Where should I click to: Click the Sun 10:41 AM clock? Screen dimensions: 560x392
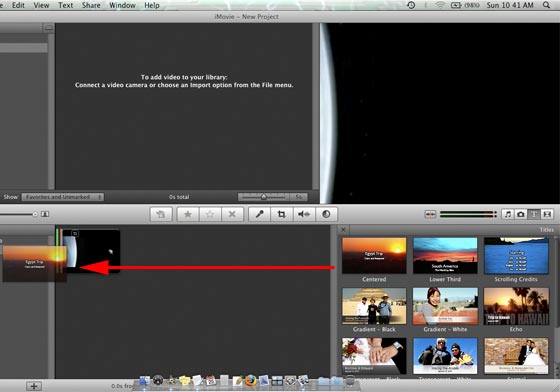510,5
